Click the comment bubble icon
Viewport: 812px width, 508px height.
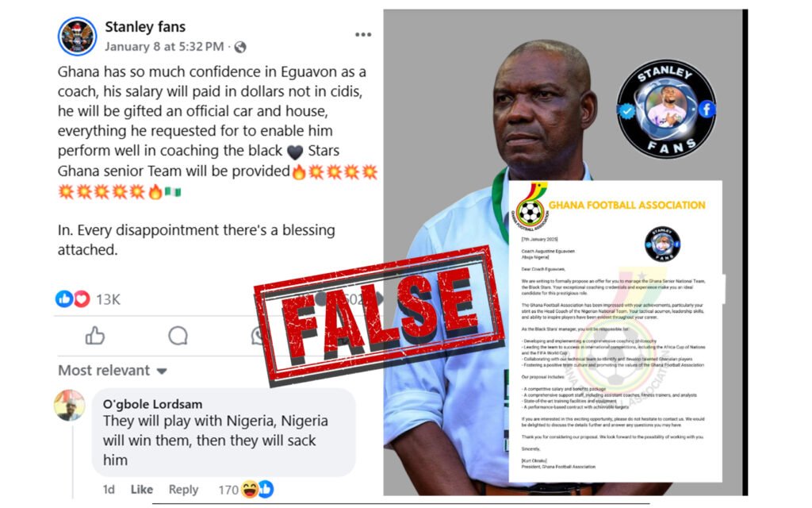point(178,336)
